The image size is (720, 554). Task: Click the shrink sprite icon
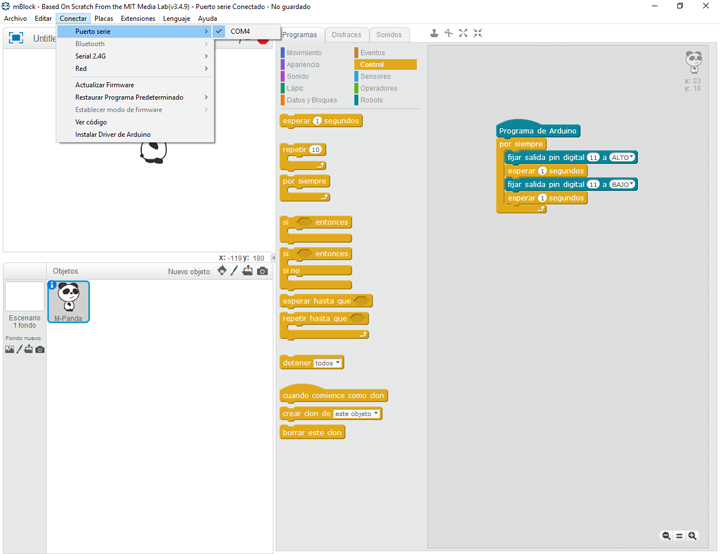478,33
